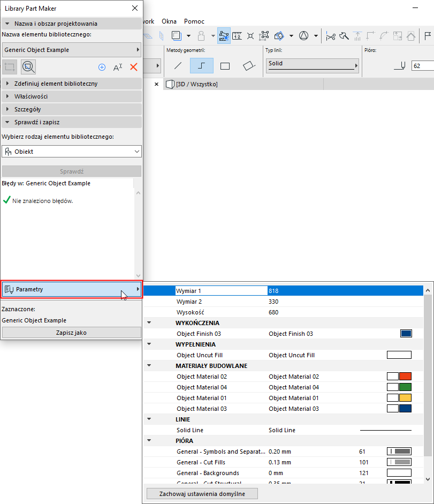Open the Pomoc menu
Screen dimensions: 434x504
[194, 21]
